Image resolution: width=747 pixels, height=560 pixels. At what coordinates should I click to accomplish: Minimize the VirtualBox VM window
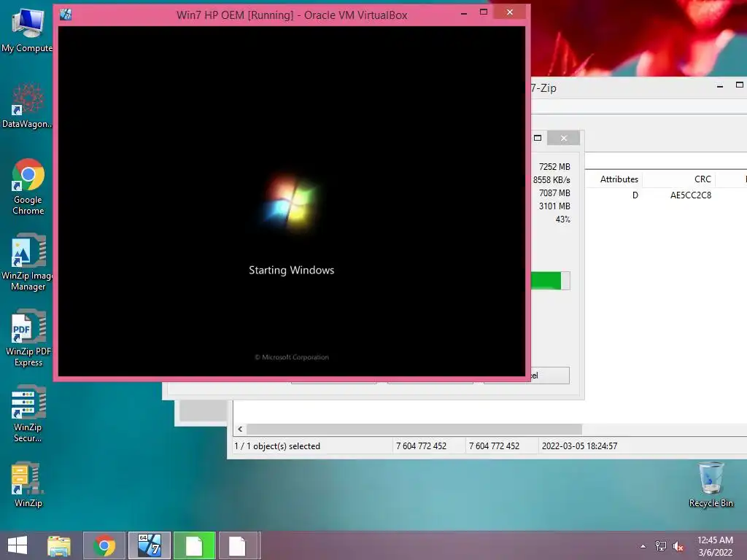[463, 13]
